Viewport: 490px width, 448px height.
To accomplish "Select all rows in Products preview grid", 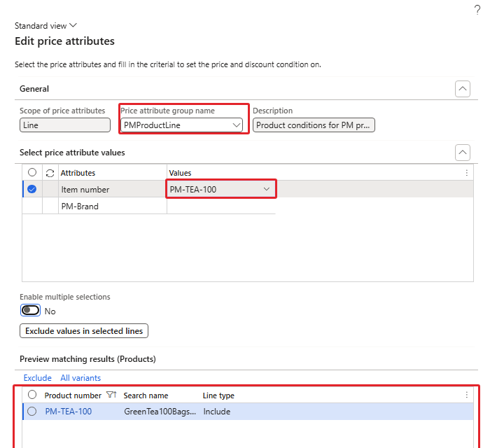I will [32, 395].
